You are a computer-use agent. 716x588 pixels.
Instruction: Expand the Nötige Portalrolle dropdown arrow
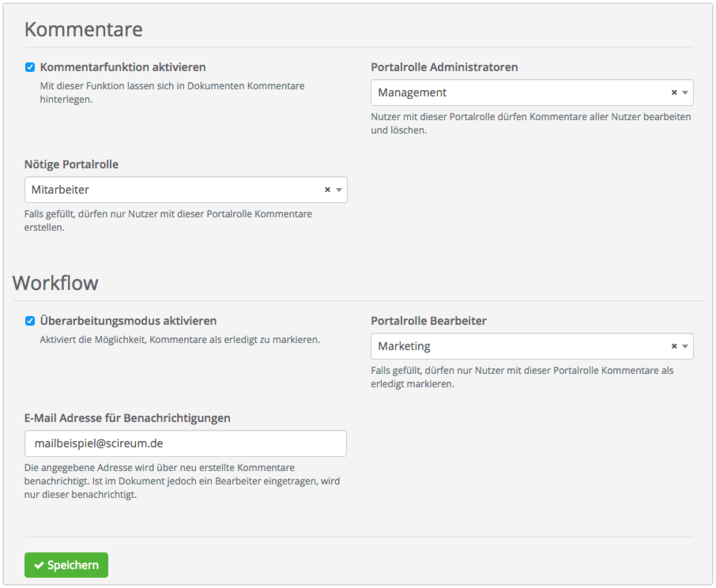339,190
